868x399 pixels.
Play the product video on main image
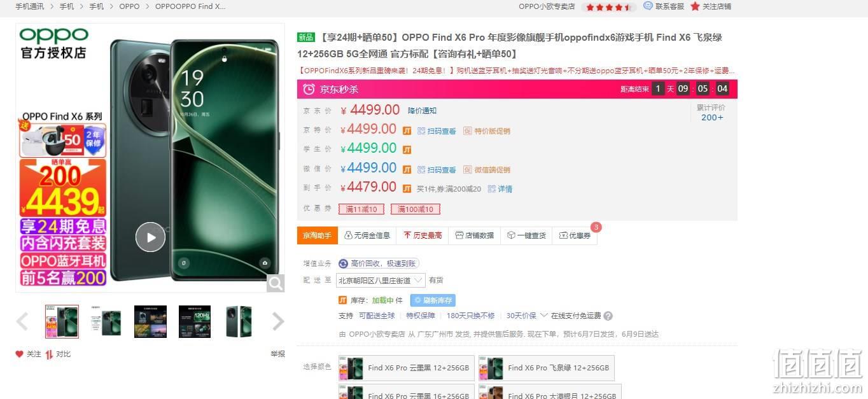[x=150, y=237]
